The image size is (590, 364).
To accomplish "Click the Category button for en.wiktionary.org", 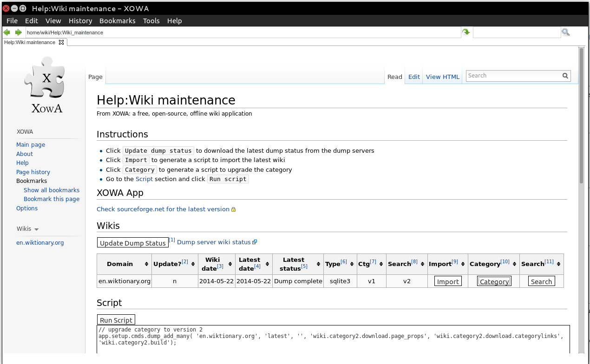I will coord(494,281).
